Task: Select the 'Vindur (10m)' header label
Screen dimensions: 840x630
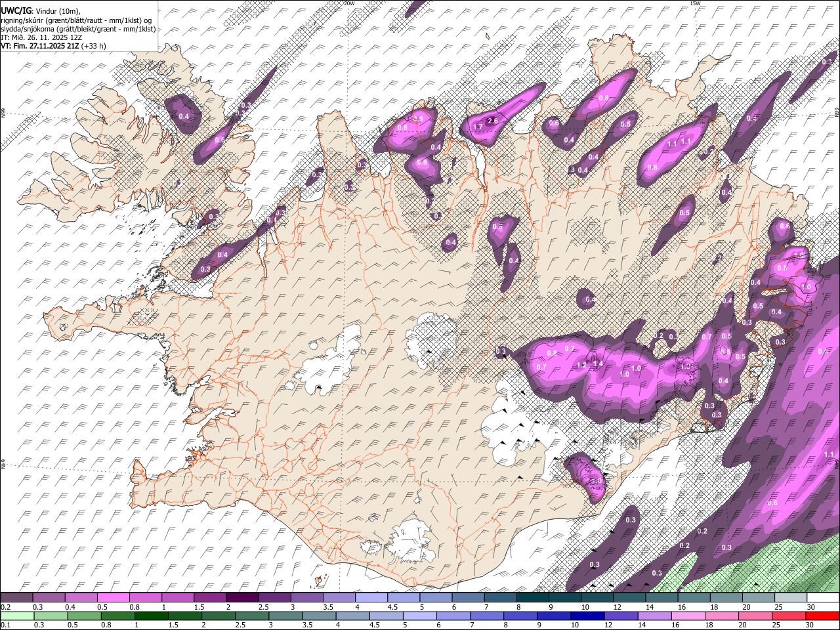Action: pos(56,10)
